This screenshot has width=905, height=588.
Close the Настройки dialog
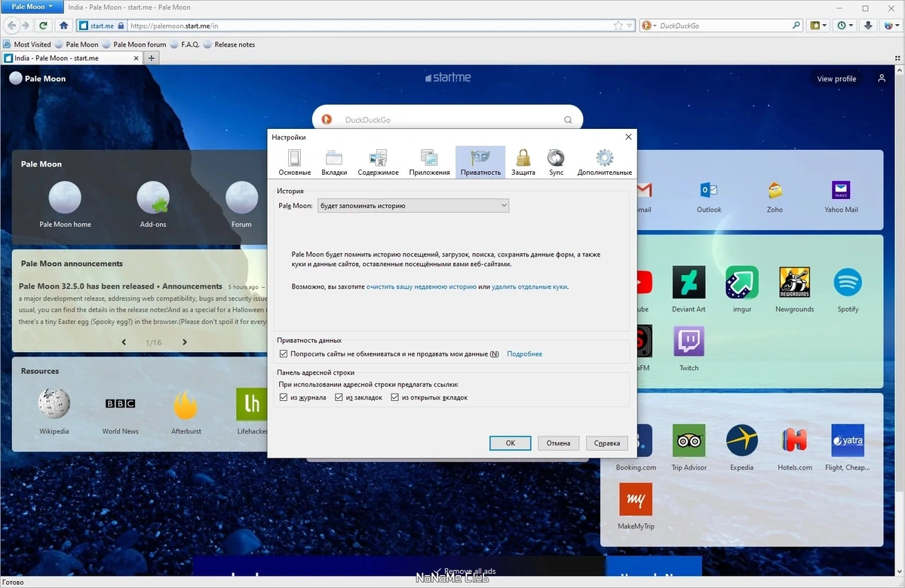pos(628,137)
